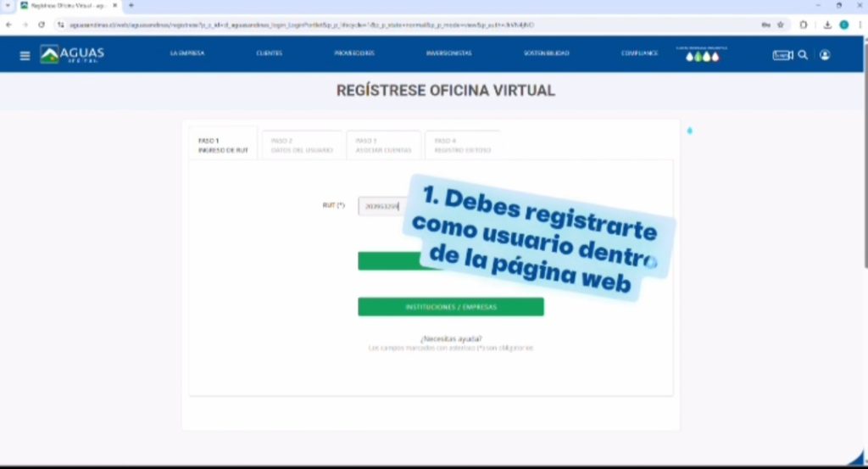This screenshot has width=868, height=469.
Task: Click the water drops indicator icon in the header
Action: pos(702,57)
